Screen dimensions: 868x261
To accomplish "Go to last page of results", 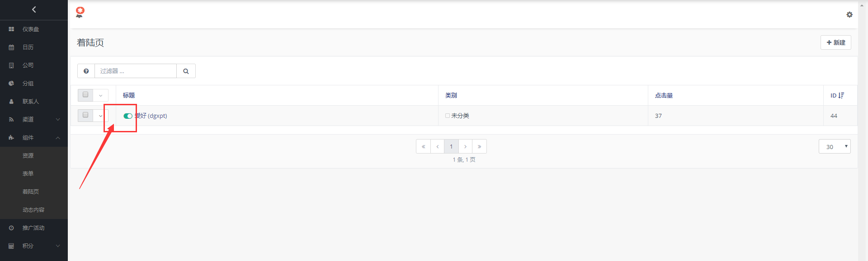I will point(479,146).
